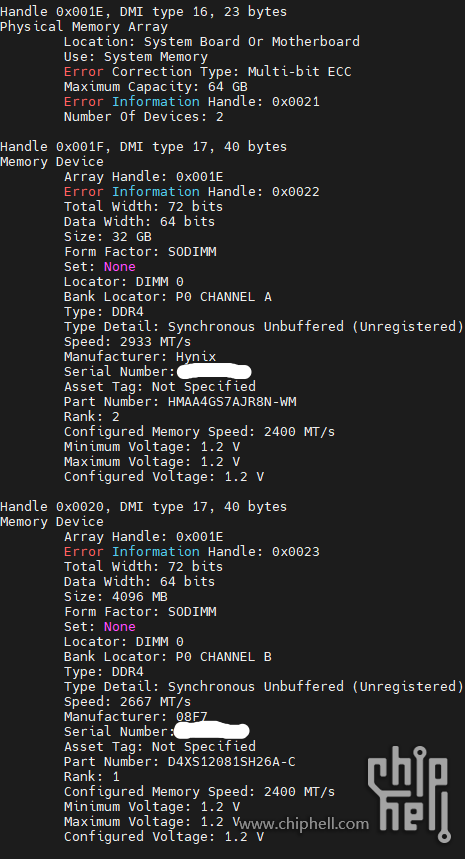Click the redacted serial number of the 32 GB module
465x859 pixels.
tap(214, 371)
